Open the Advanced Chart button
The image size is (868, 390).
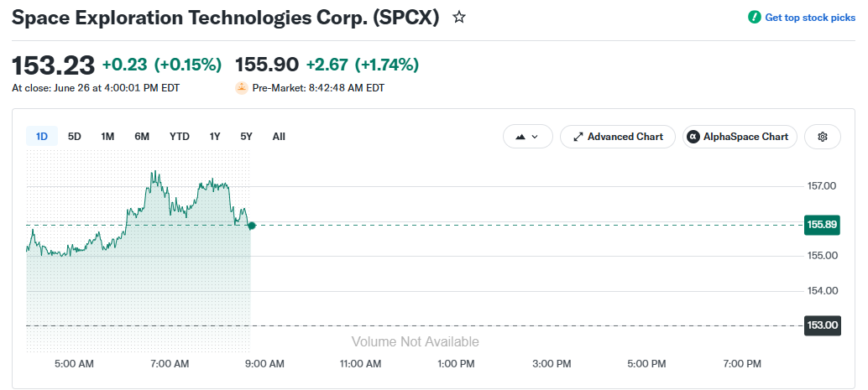618,137
